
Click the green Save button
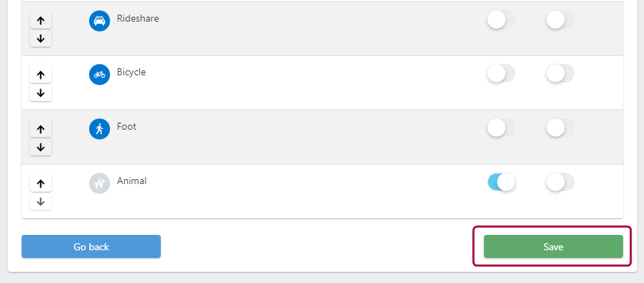(x=553, y=246)
